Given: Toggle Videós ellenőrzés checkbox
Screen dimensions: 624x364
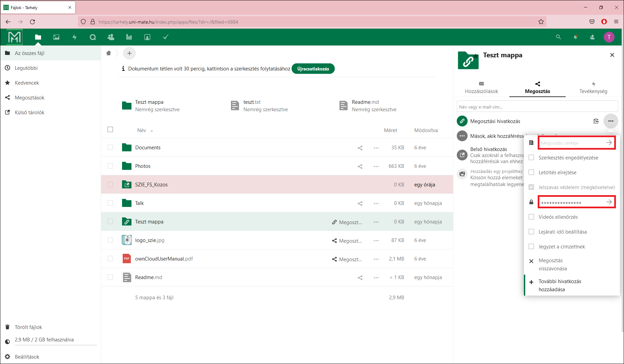Looking at the screenshot, I should point(531,217).
